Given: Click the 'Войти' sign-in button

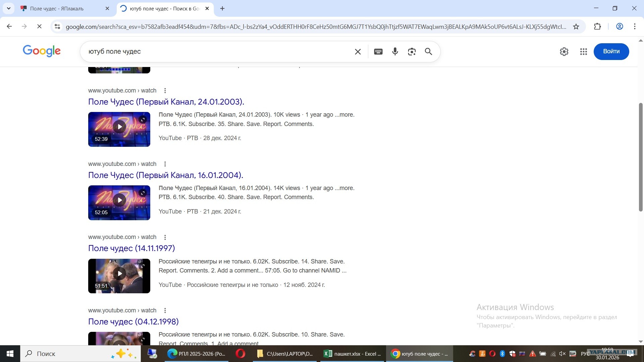Looking at the screenshot, I should point(611,52).
